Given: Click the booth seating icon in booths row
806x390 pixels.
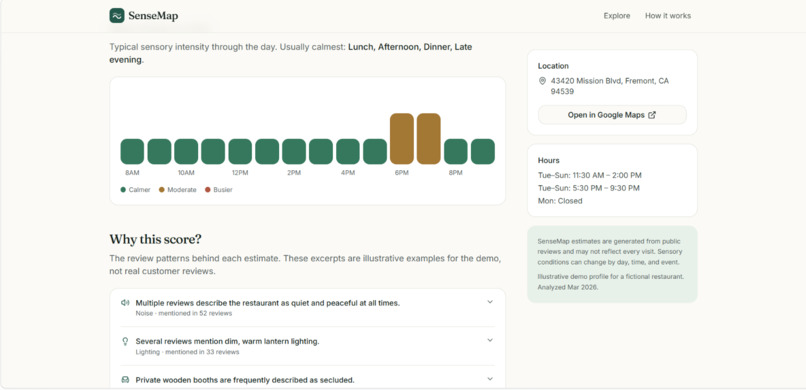Looking at the screenshot, I should click(x=124, y=380).
